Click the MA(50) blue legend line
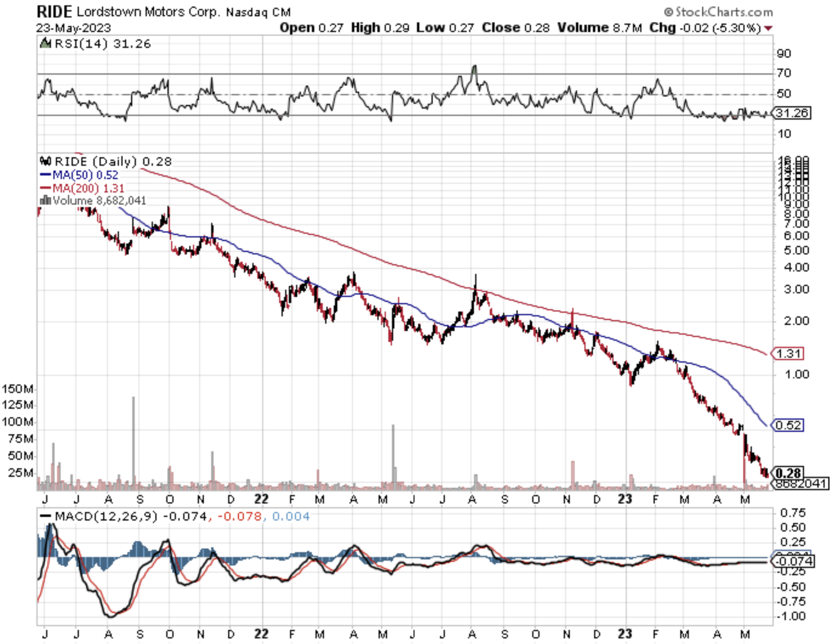Image resolution: width=830 pixels, height=644 pixels. point(45,175)
